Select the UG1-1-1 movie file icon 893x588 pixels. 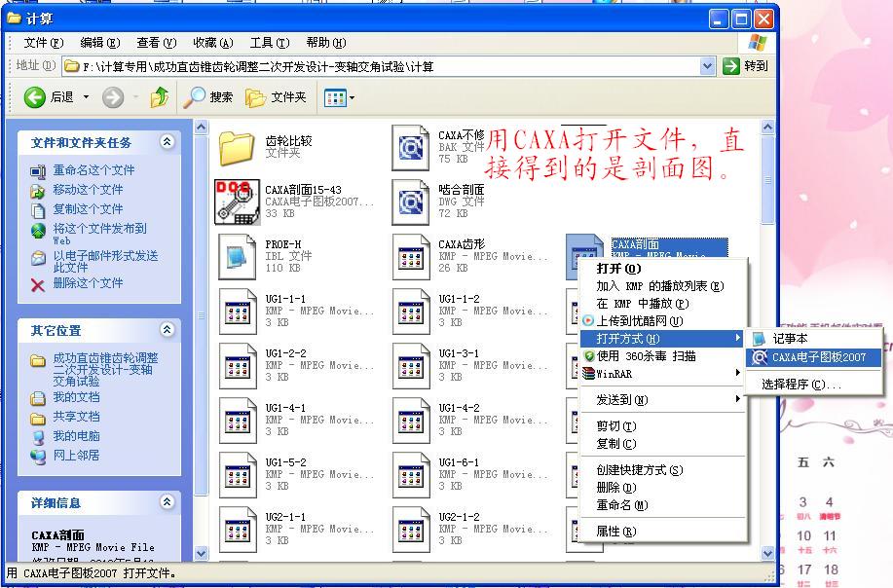237,312
